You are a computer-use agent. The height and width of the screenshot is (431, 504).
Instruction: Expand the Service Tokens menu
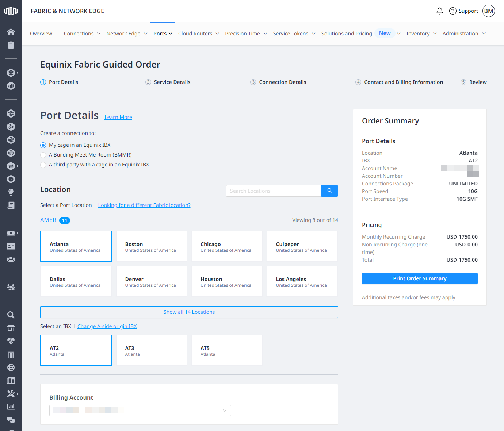pos(294,34)
